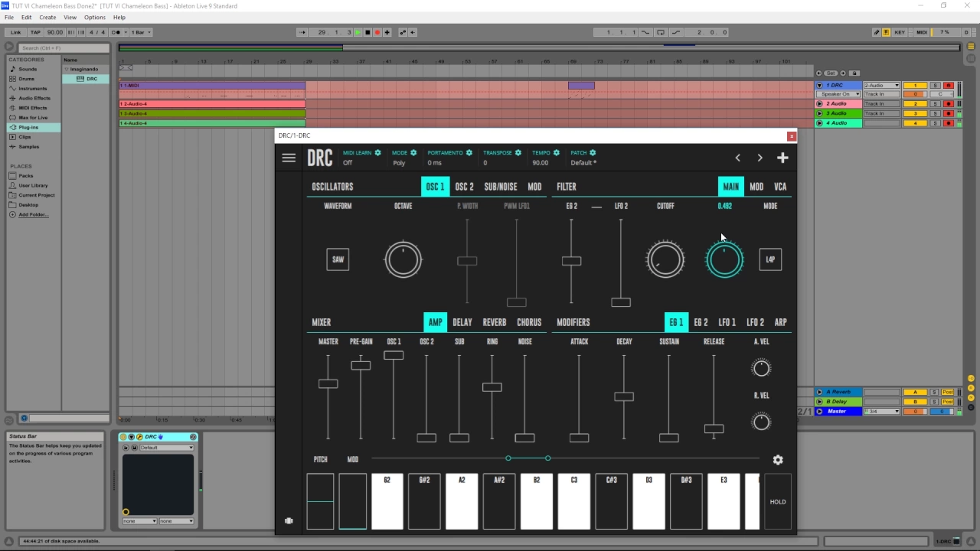Click the Set locator button
The width and height of the screenshot is (980, 551).
click(831, 73)
